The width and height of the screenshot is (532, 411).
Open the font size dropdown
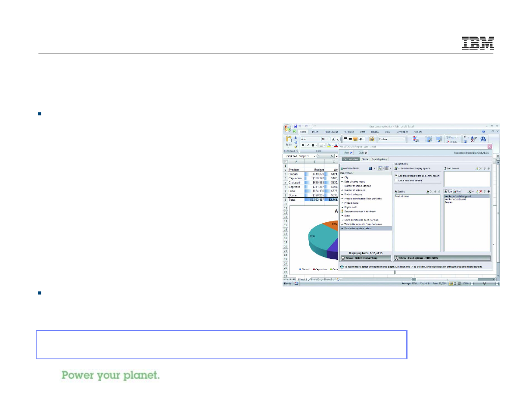coord(329,139)
